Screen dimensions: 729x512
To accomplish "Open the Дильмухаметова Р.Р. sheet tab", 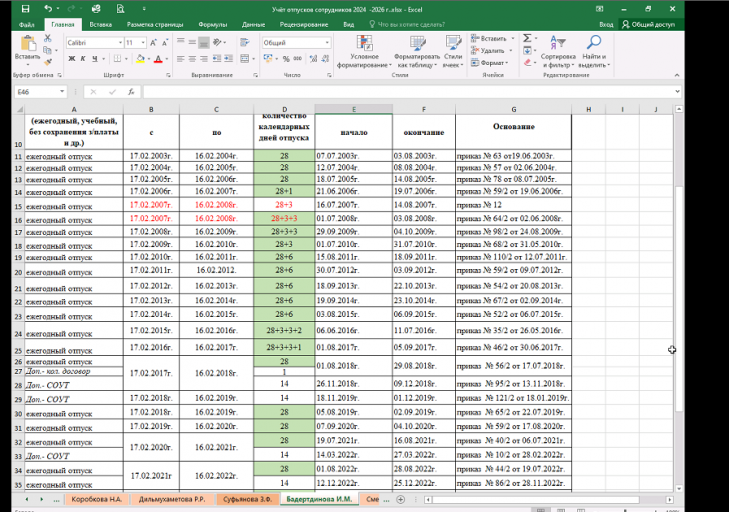I will (171, 499).
